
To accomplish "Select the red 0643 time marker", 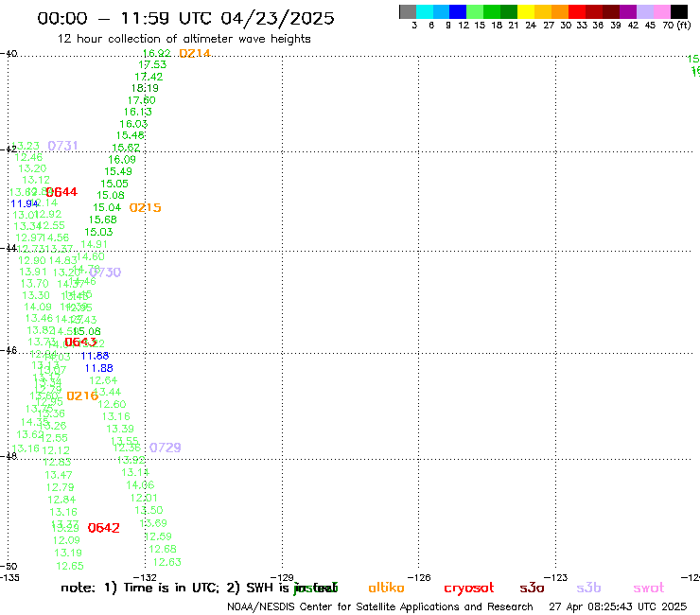I will [x=80, y=343].
